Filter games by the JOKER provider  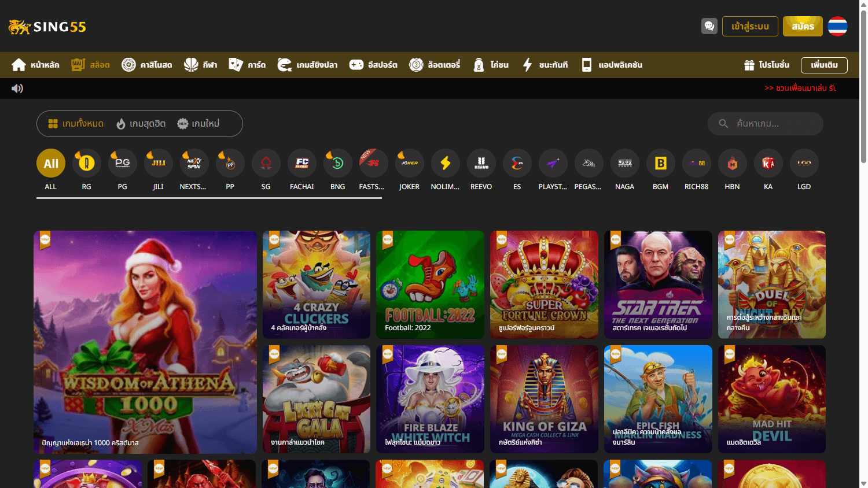click(409, 163)
